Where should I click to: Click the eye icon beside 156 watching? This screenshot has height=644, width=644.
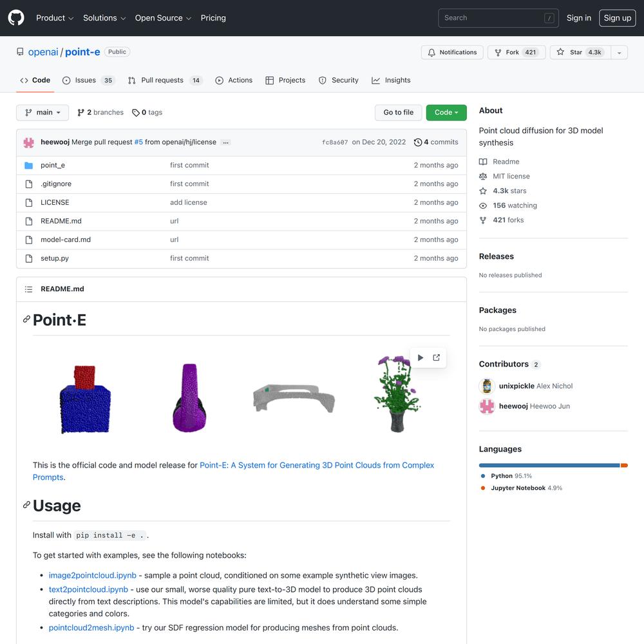[483, 205]
